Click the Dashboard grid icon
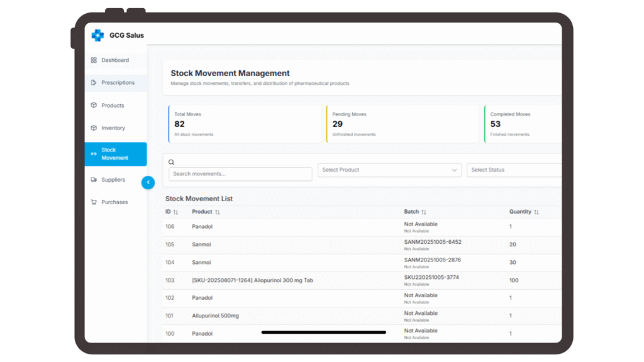The width and height of the screenshot is (644, 362). 94,60
